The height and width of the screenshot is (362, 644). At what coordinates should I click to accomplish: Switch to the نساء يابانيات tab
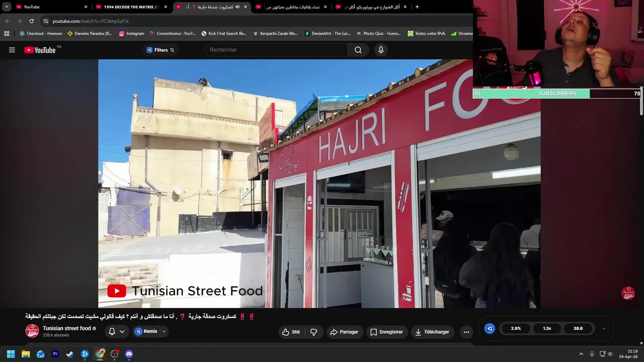(x=291, y=7)
